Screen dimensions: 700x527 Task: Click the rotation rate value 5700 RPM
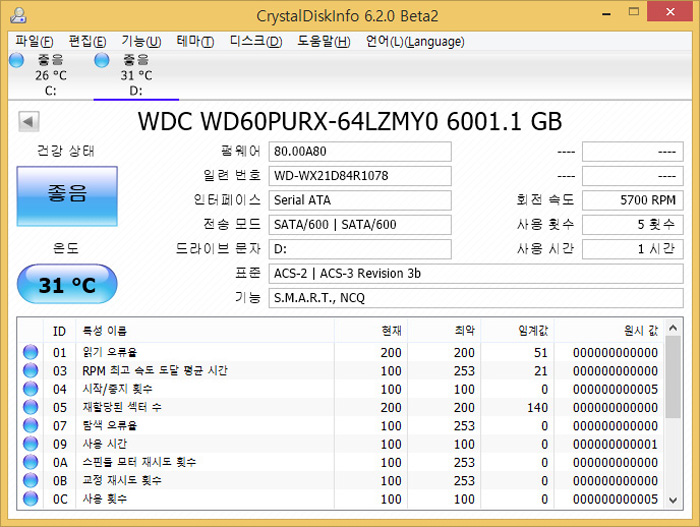[x=633, y=200]
